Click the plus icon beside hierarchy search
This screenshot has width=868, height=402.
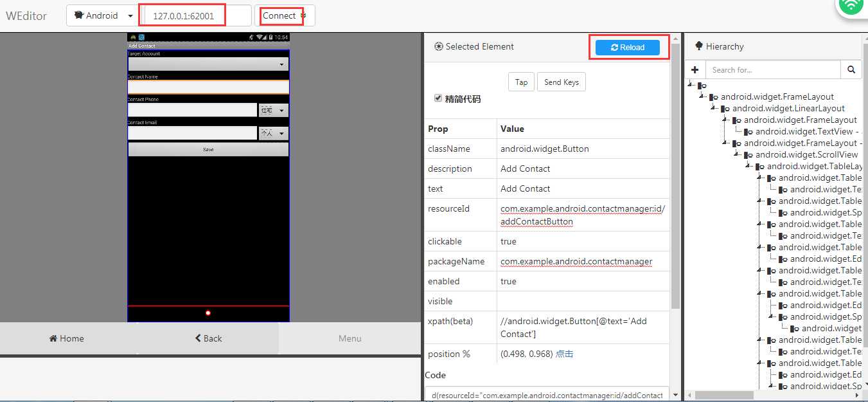point(695,69)
